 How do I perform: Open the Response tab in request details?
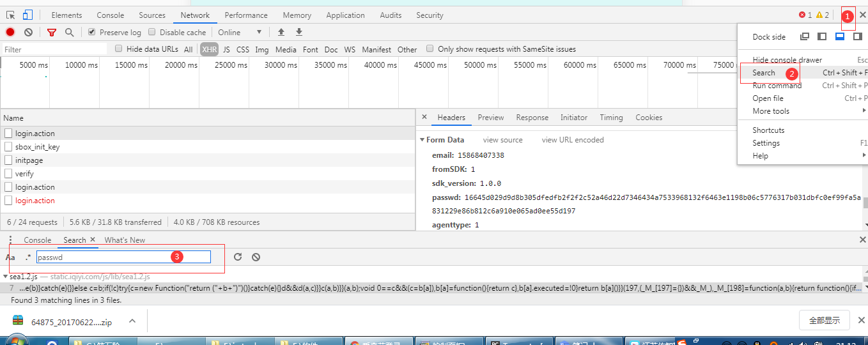532,118
